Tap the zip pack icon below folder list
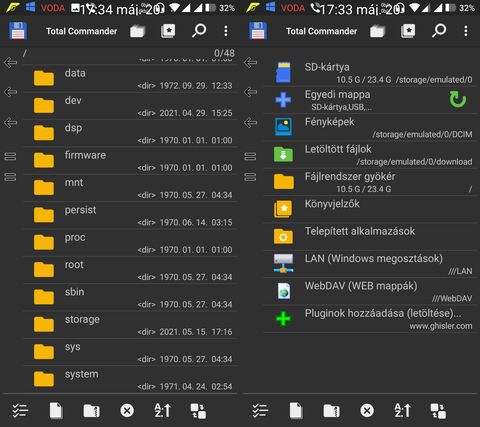The width and height of the screenshot is (480, 427). pos(92,411)
